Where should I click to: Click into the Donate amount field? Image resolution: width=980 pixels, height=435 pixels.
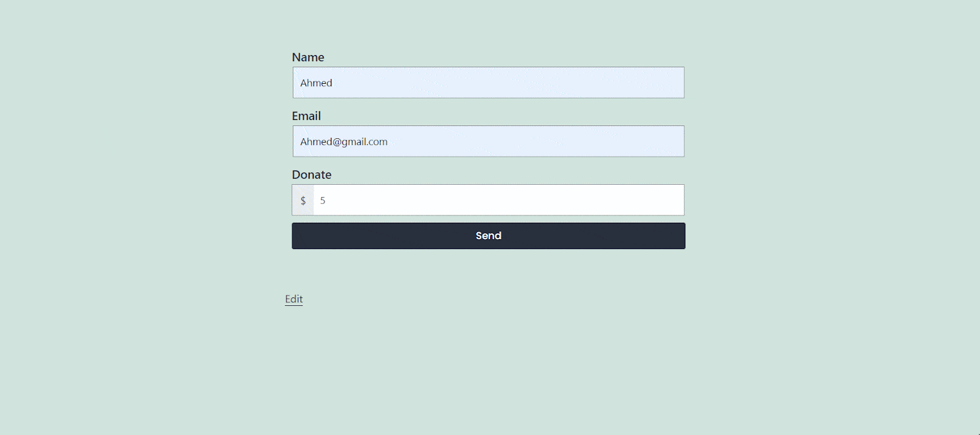(498, 200)
